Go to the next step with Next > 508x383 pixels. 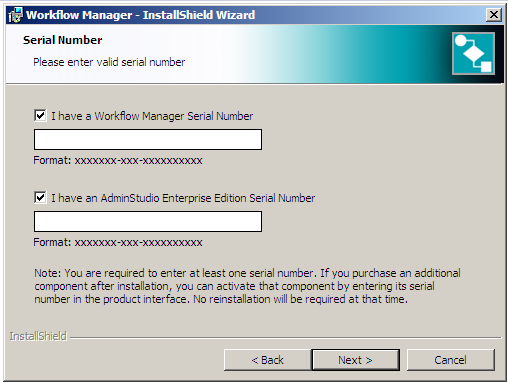pyautogui.click(x=355, y=360)
